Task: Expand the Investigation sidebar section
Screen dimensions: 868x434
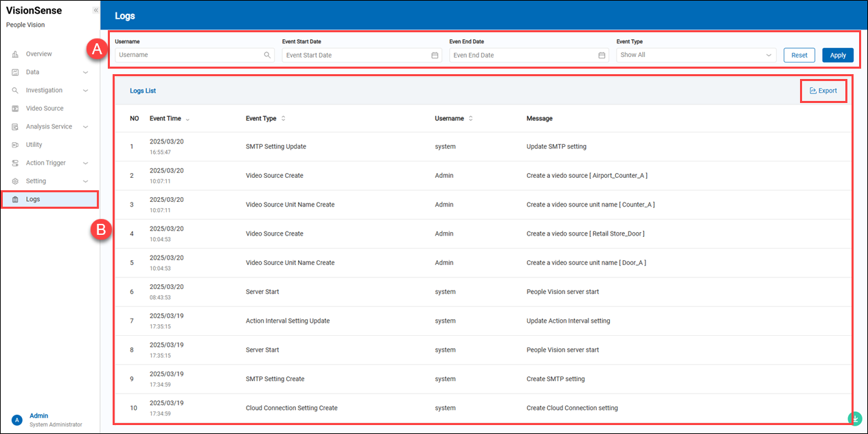Action: pos(85,91)
